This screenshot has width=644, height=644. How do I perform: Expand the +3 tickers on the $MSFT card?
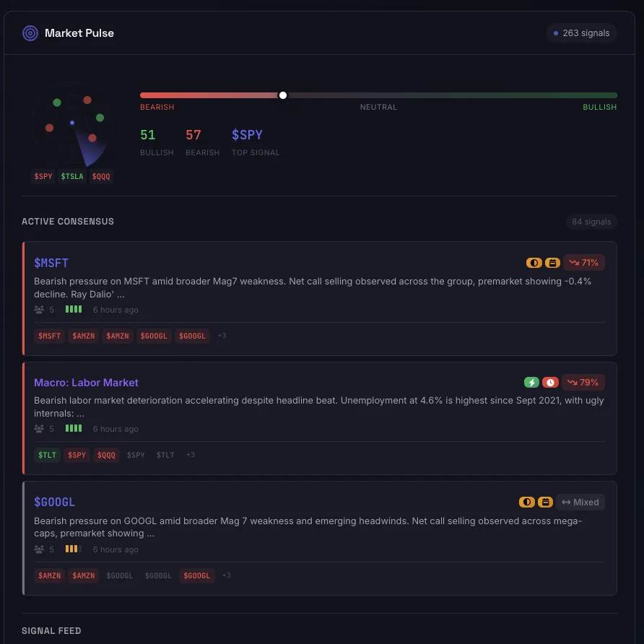[x=222, y=335]
